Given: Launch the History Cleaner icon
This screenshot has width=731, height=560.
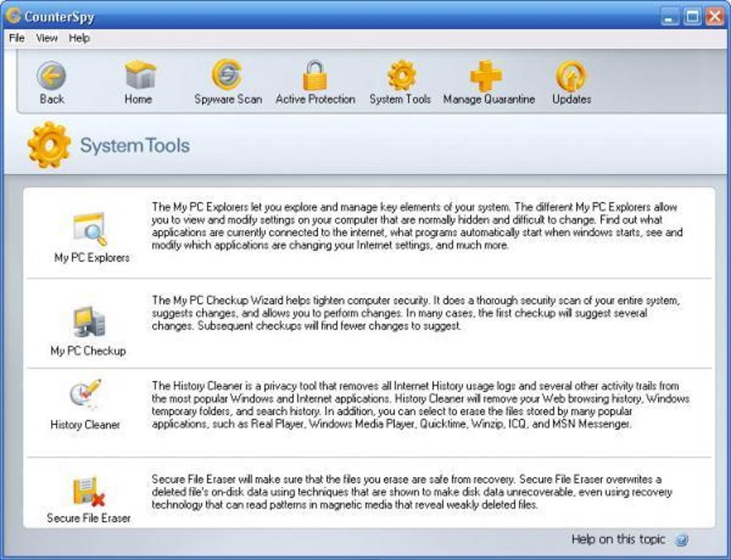Looking at the screenshot, I should tap(86, 394).
